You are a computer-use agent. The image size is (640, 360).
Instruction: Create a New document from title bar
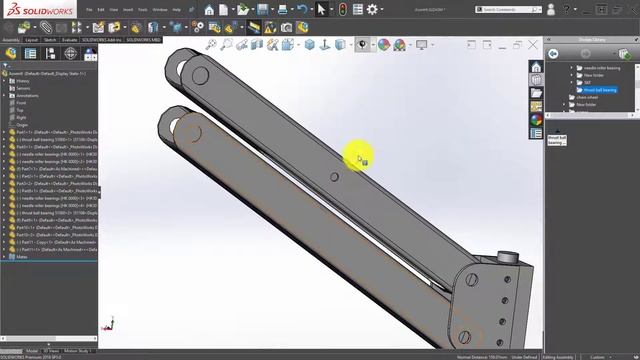tap(223, 9)
